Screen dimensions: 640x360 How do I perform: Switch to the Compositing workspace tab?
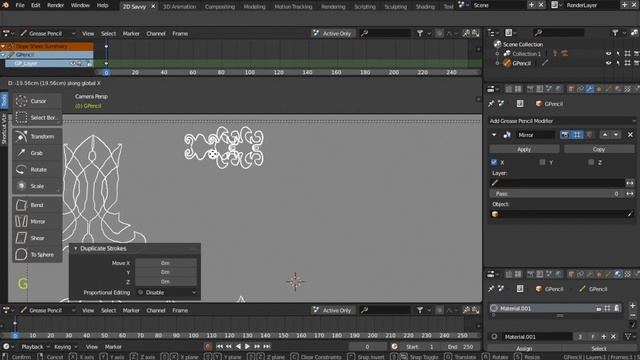click(220, 7)
